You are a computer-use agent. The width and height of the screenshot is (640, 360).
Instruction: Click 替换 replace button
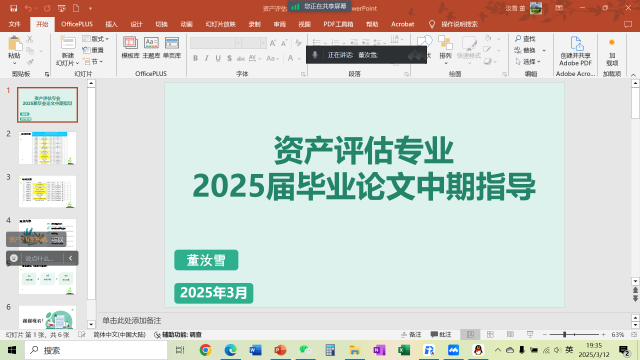click(525, 50)
